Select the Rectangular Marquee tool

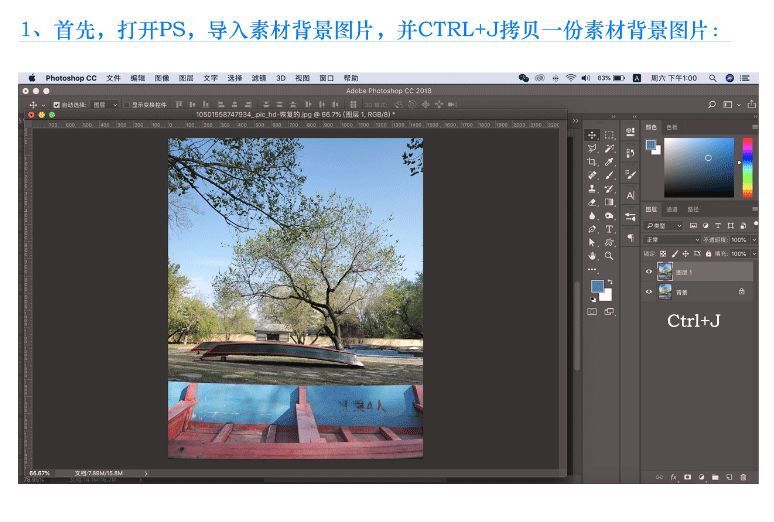pyautogui.click(x=609, y=135)
